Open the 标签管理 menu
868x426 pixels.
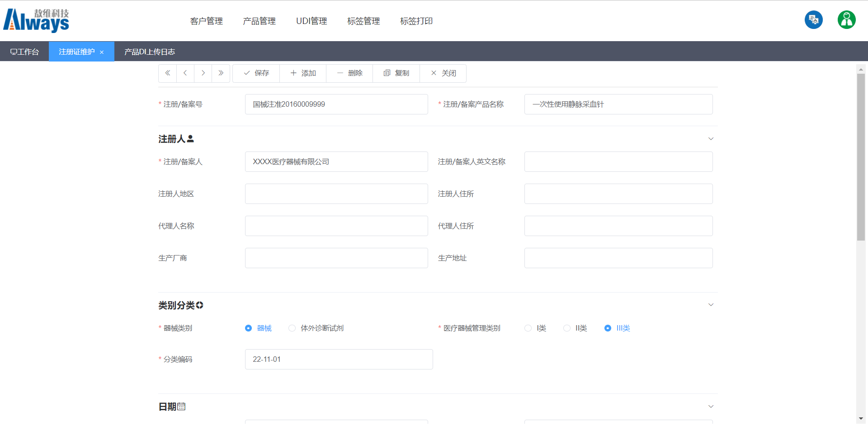click(363, 21)
